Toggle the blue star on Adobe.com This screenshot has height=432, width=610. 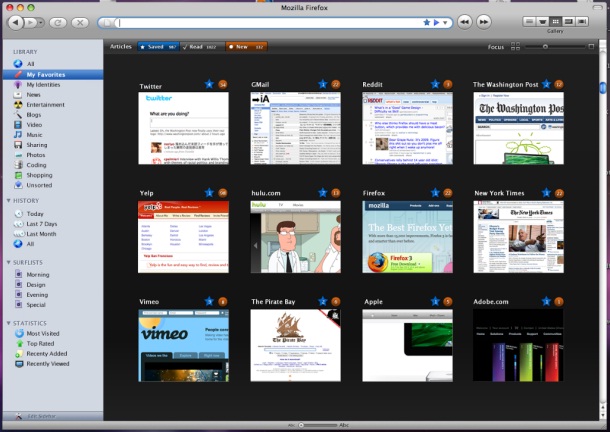pyautogui.click(x=546, y=301)
